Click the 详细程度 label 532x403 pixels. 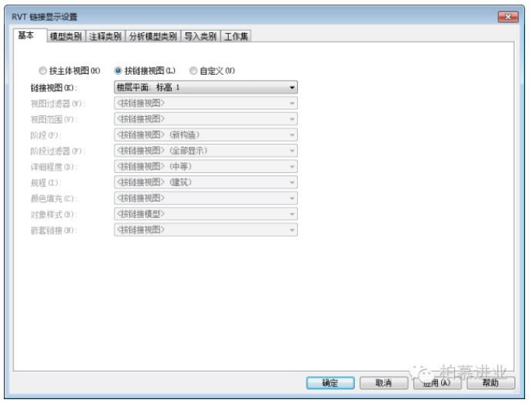(54, 167)
